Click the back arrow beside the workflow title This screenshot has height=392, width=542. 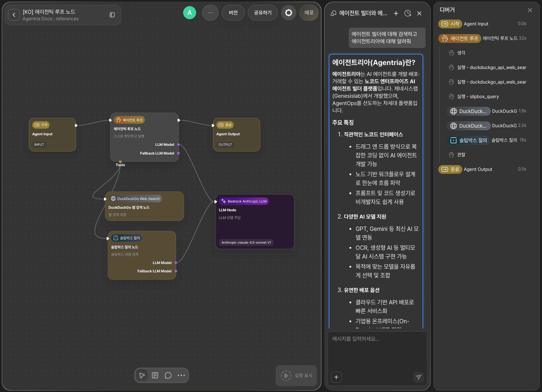tap(14, 15)
